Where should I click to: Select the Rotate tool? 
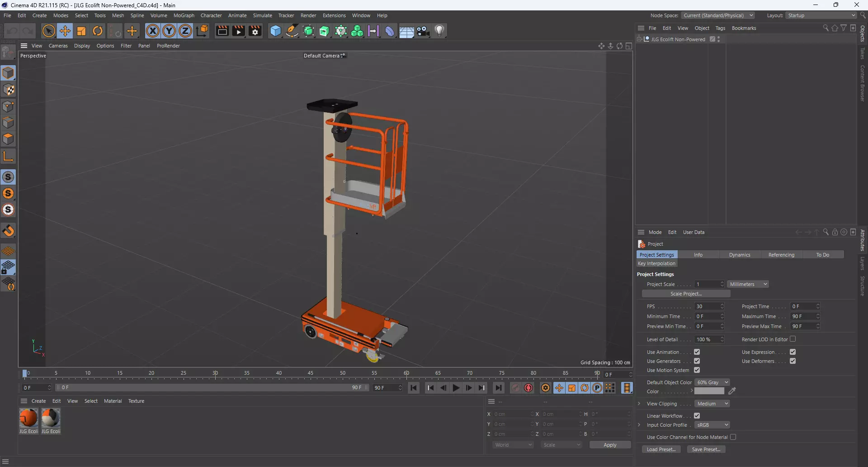[x=98, y=31]
